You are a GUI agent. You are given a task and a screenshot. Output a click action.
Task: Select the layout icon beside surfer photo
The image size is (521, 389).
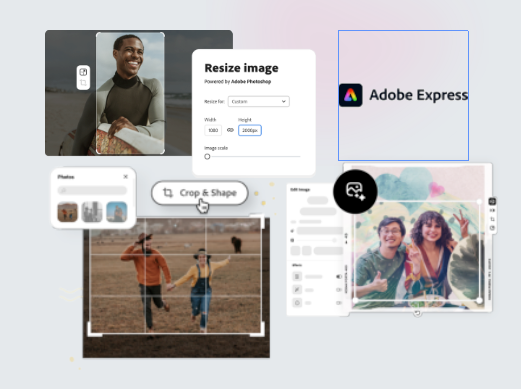pyautogui.click(x=83, y=72)
